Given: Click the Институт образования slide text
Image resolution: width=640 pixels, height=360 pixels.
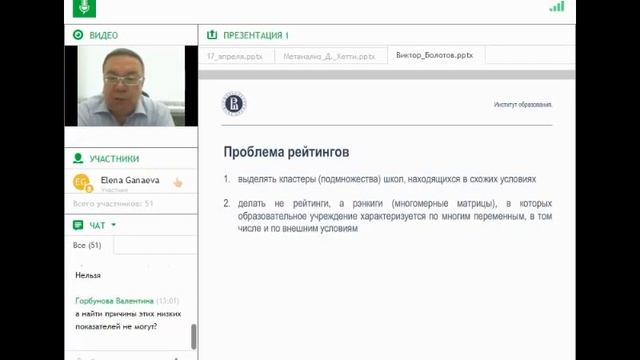Looking at the screenshot, I should [523, 104].
